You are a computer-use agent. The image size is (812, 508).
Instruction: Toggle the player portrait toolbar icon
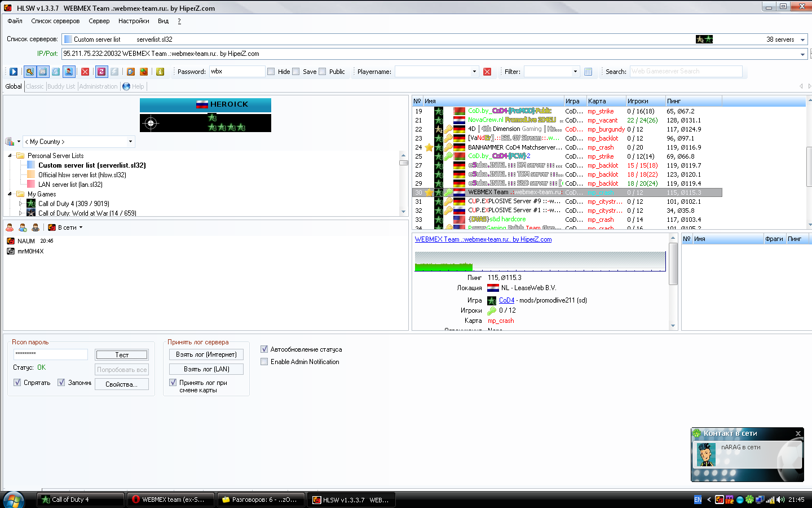pyautogui.click(x=69, y=72)
